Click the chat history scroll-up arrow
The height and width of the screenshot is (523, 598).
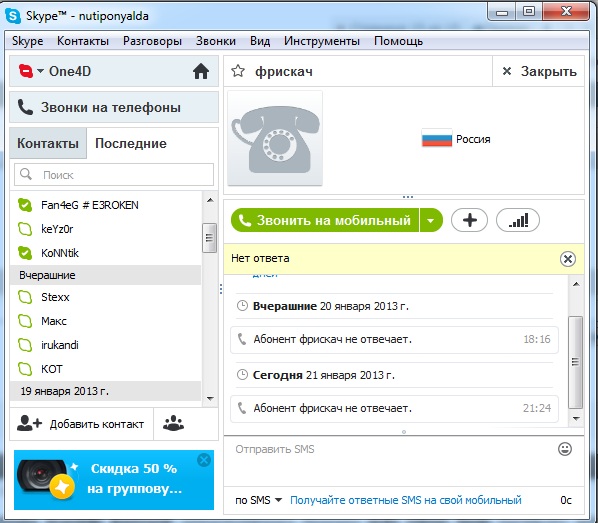(x=576, y=284)
